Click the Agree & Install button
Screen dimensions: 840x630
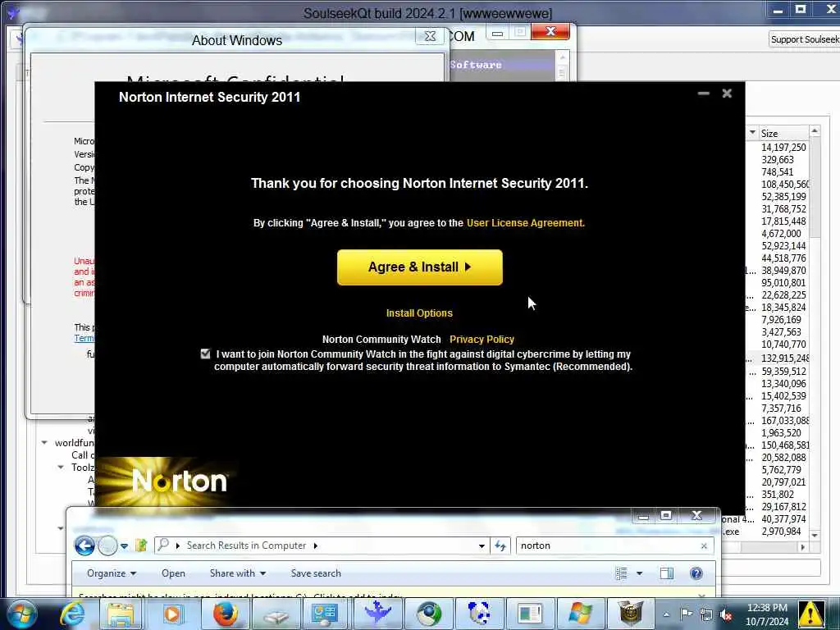pyautogui.click(x=419, y=267)
